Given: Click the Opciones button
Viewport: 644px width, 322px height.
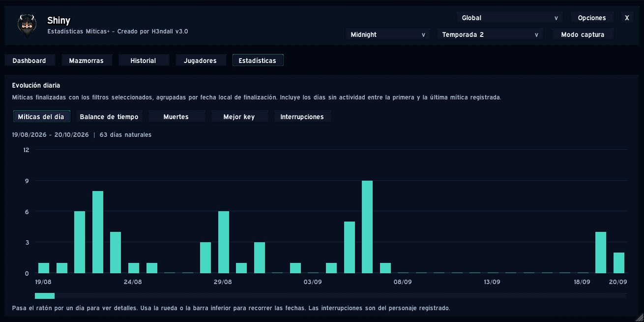Looking at the screenshot, I should coord(592,18).
